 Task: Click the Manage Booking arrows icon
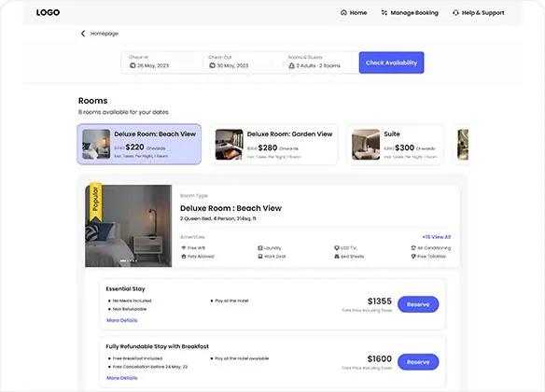pos(384,12)
